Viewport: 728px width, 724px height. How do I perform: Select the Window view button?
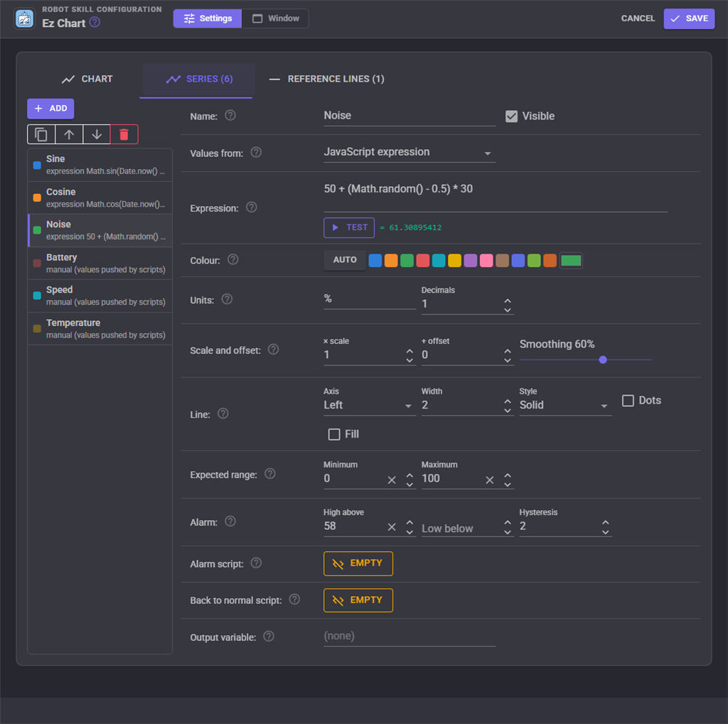pos(275,18)
